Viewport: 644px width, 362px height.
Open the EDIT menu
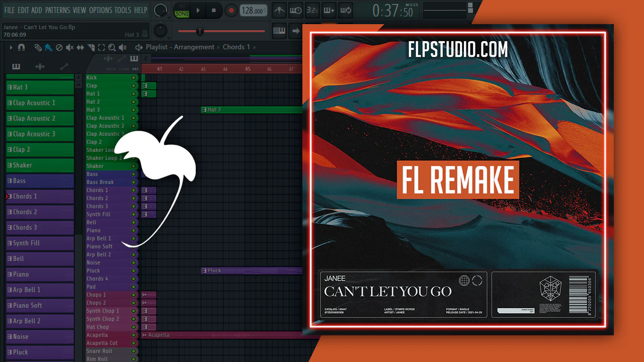(x=23, y=10)
